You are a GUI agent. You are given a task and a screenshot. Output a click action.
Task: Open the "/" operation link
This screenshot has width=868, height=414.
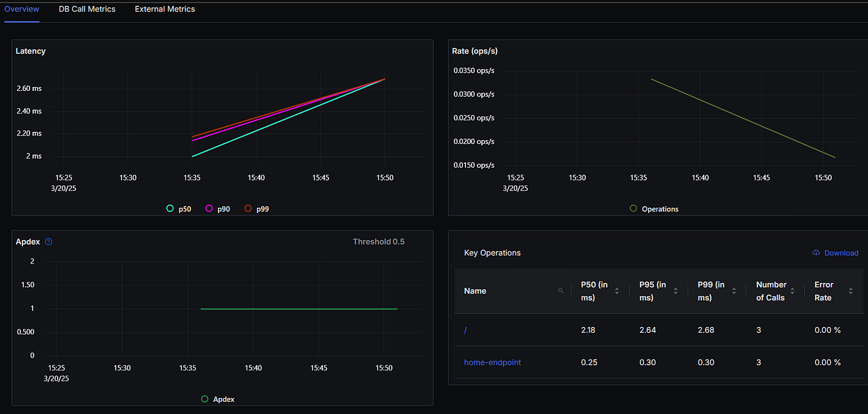pos(465,330)
